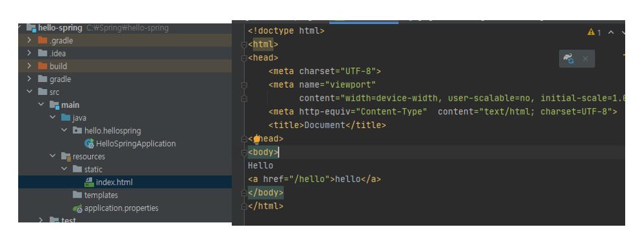Fold the head tag block

point(244,58)
